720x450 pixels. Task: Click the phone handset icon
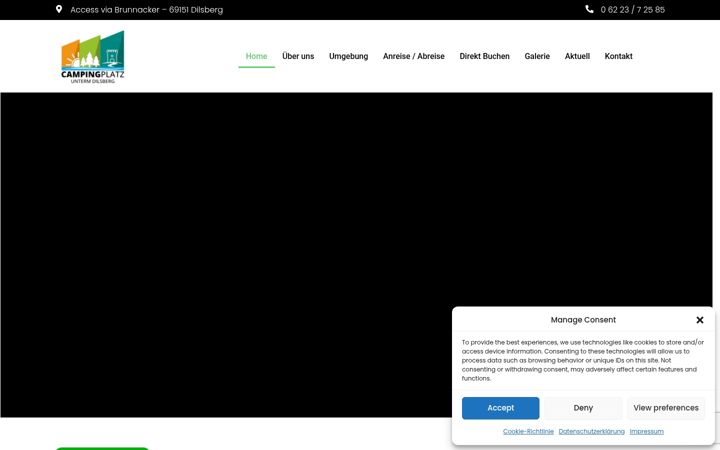[x=589, y=9]
